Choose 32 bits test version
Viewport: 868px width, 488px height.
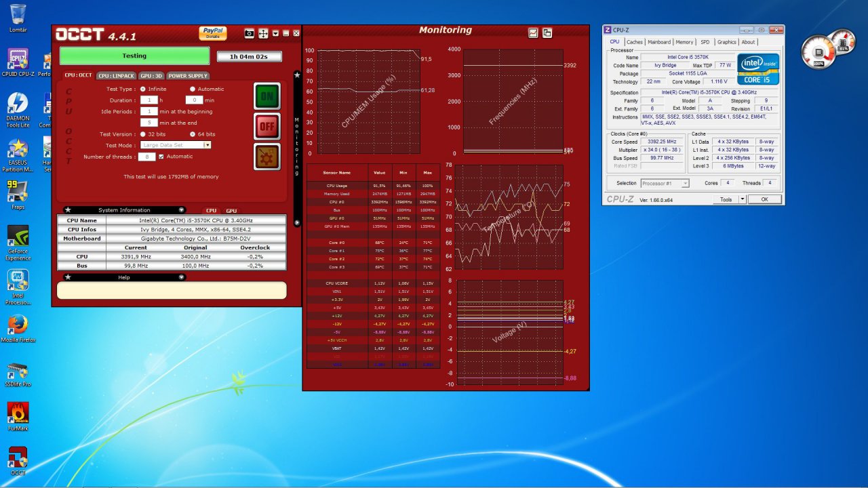pos(142,134)
